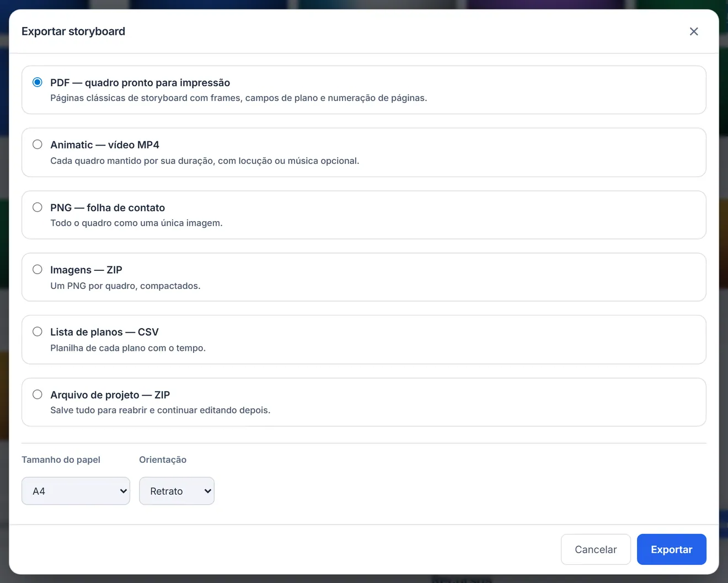
Task: Open the Orientação dropdown set to Retrato
Action: [x=176, y=491]
